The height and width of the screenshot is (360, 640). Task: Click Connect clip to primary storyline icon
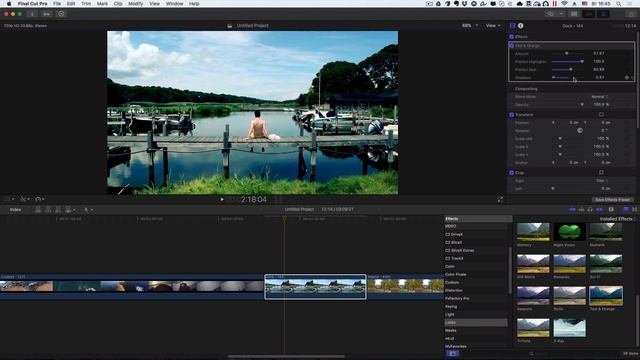coord(38,210)
